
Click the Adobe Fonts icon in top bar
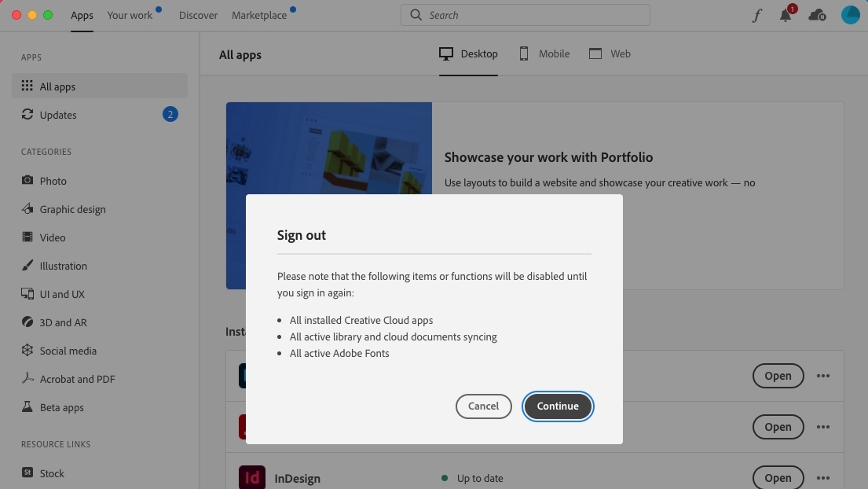click(x=756, y=16)
